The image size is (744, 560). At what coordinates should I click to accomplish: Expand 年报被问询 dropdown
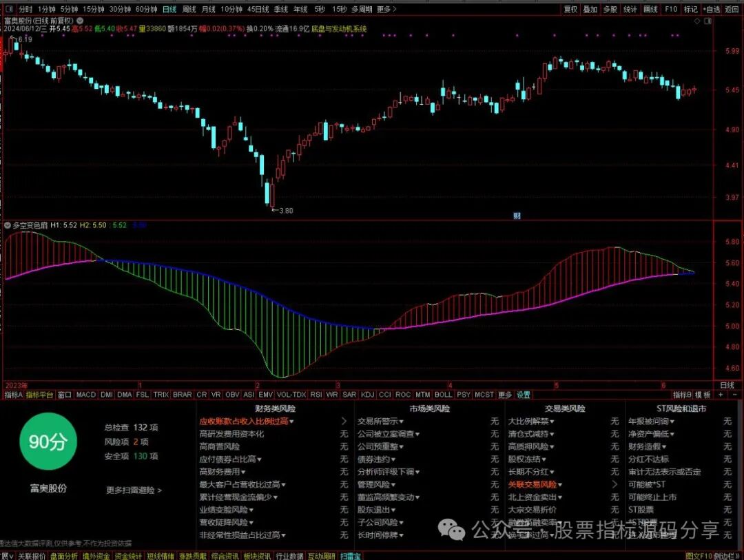pos(652,421)
